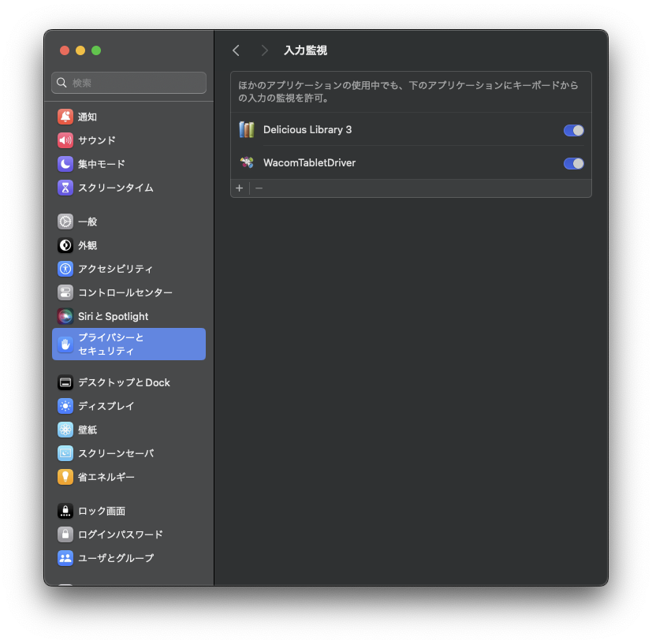The height and width of the screenshot is (644, 652).
Task: Select the アクセシビリティ icon
Action: point(65,269)
